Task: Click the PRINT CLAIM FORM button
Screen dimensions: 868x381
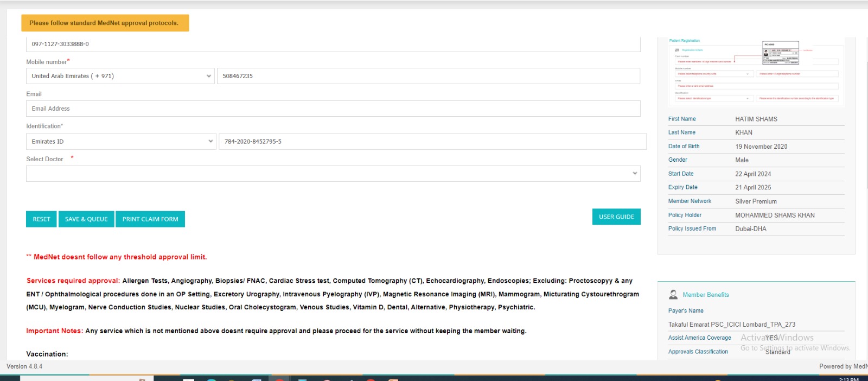Action: [150, 219]
